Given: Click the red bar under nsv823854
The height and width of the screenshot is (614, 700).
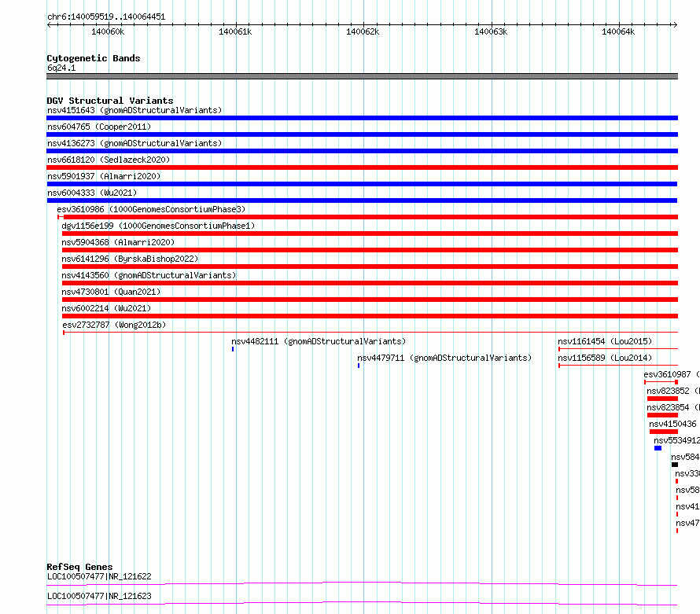Looking at the screenshot, I should point(662,415).
